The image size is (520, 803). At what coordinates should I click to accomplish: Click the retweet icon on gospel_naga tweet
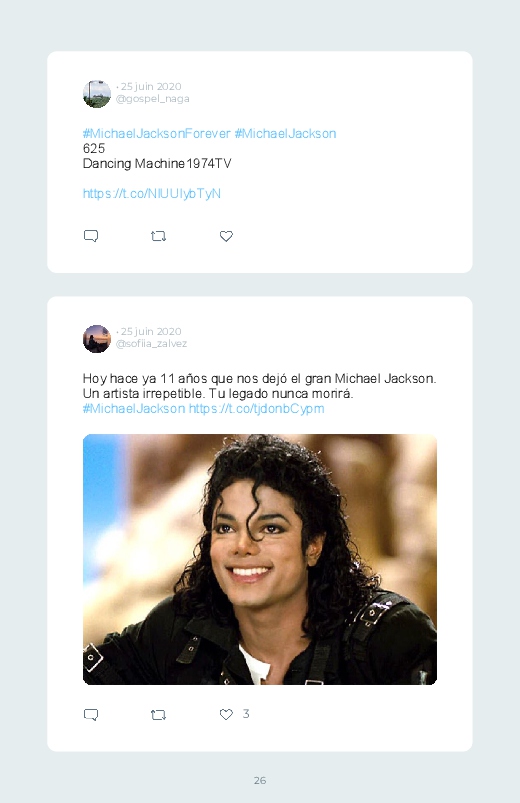pyautogui.click(x=158, y=236)
